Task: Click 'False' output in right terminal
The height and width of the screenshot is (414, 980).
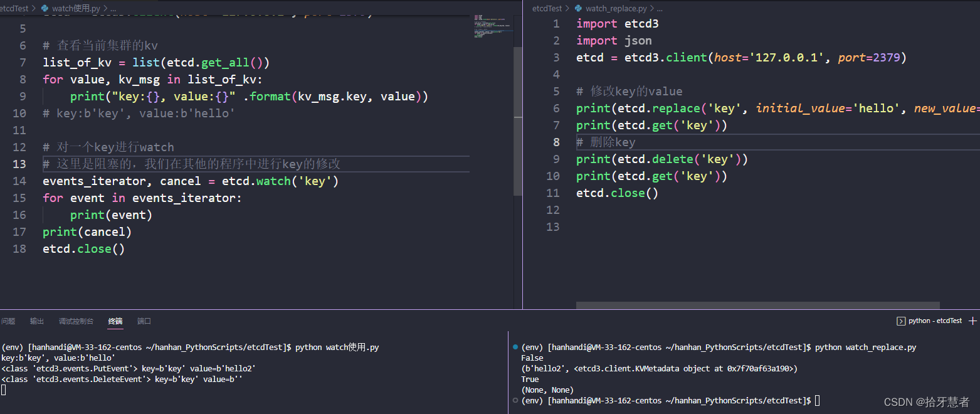Action: (x=532, y=358)
